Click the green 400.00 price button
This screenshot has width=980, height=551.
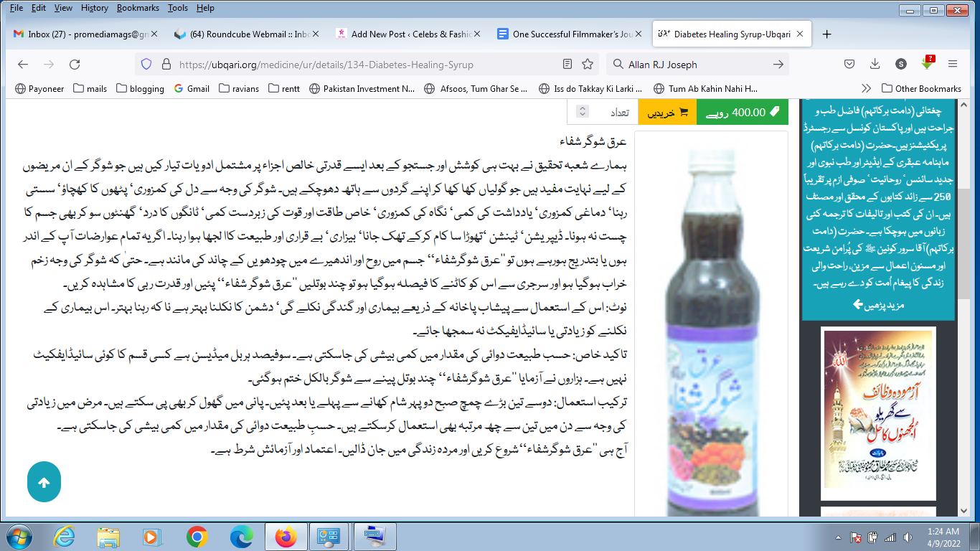[742, 113]
